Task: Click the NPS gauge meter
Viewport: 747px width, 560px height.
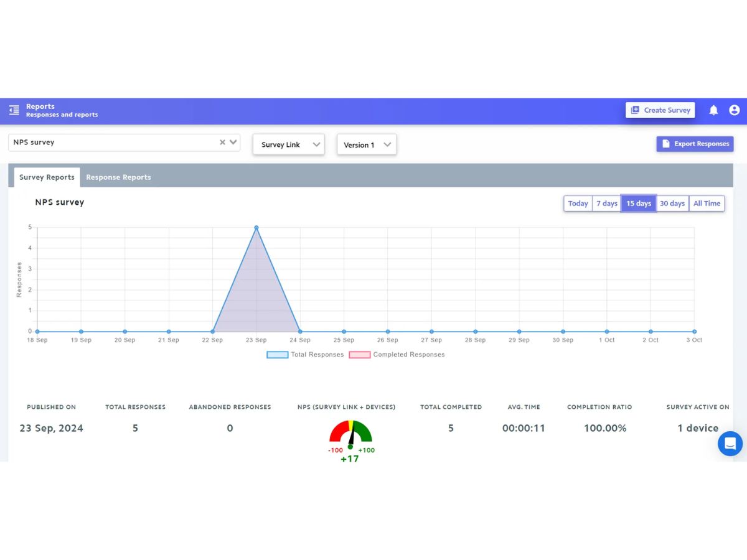Action: click(350, 435)
